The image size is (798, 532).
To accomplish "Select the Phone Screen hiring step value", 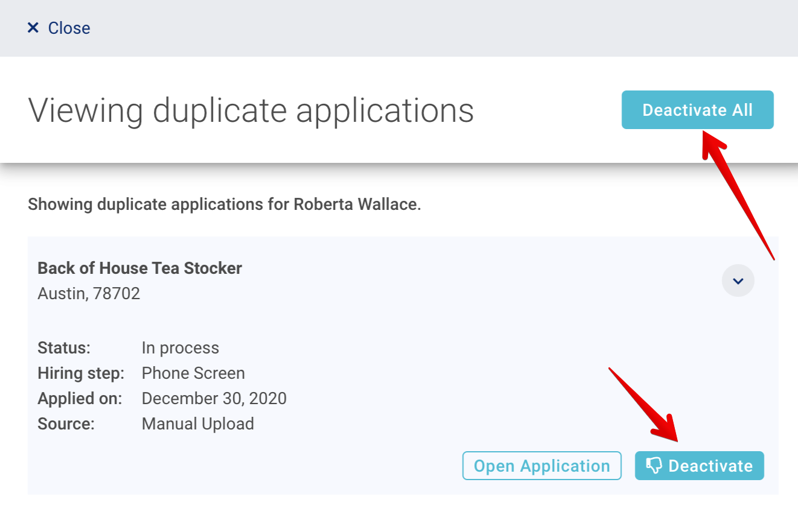I will 193,373.
